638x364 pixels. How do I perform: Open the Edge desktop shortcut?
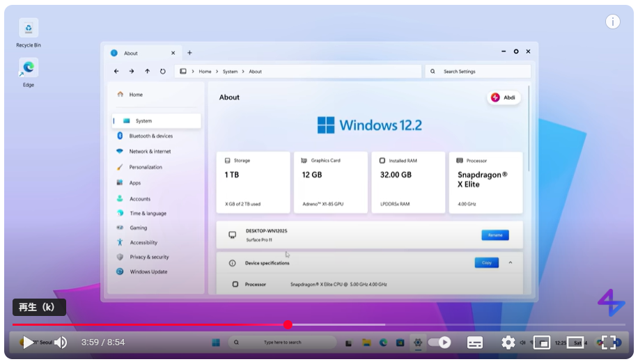click(x=29, y=73)
